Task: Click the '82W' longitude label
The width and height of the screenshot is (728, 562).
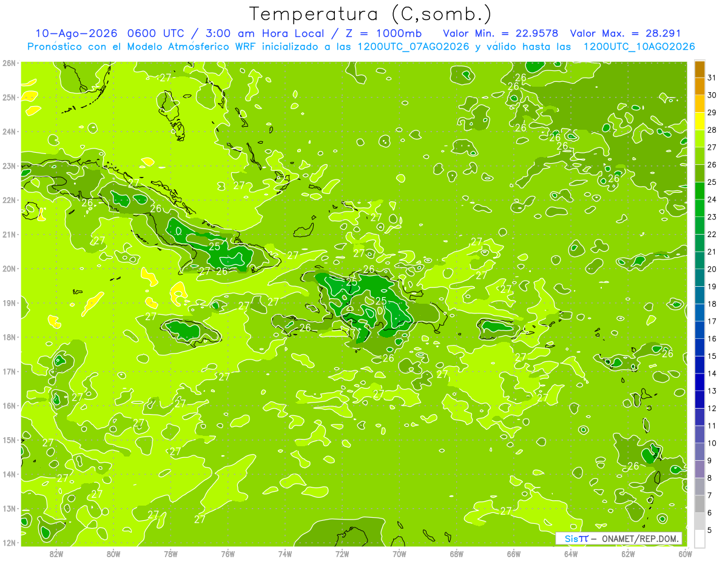Action: [56, 554]
